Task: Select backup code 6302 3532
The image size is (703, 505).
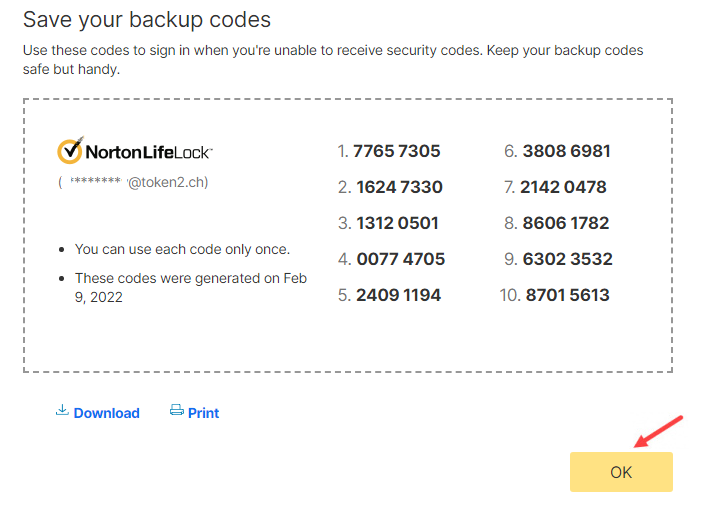Action: (x=568, y=259)
